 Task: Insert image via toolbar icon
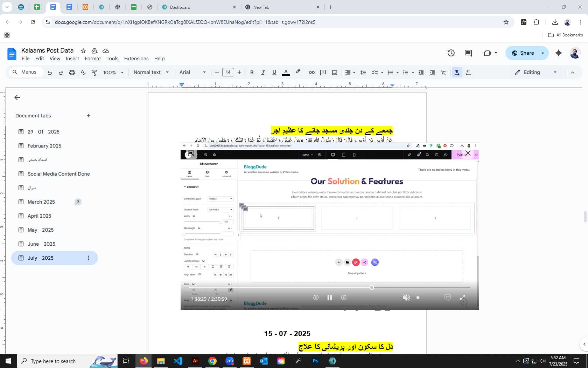335,73
